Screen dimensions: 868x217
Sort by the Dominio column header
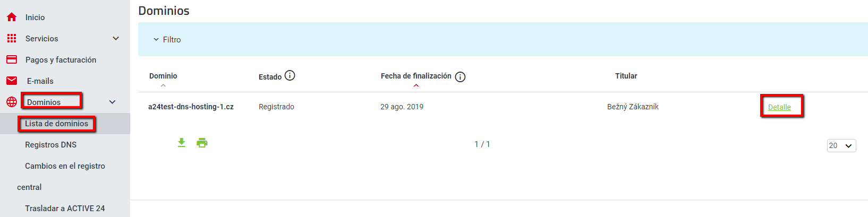(x=163, y=76)
